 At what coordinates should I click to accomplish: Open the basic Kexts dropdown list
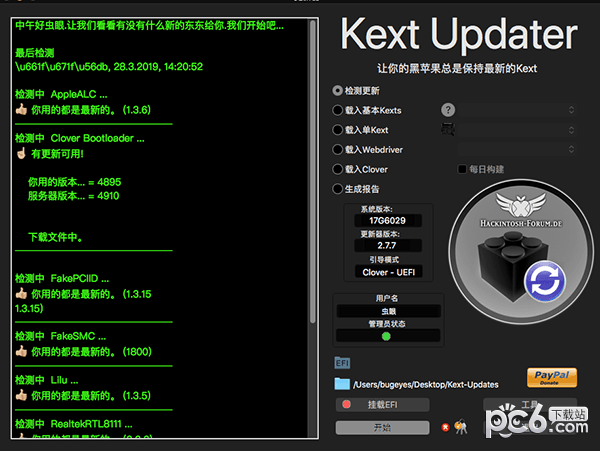click(517, 110)
